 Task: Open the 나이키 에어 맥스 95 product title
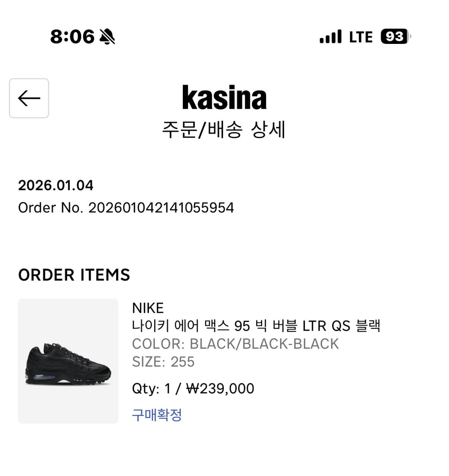256,326
